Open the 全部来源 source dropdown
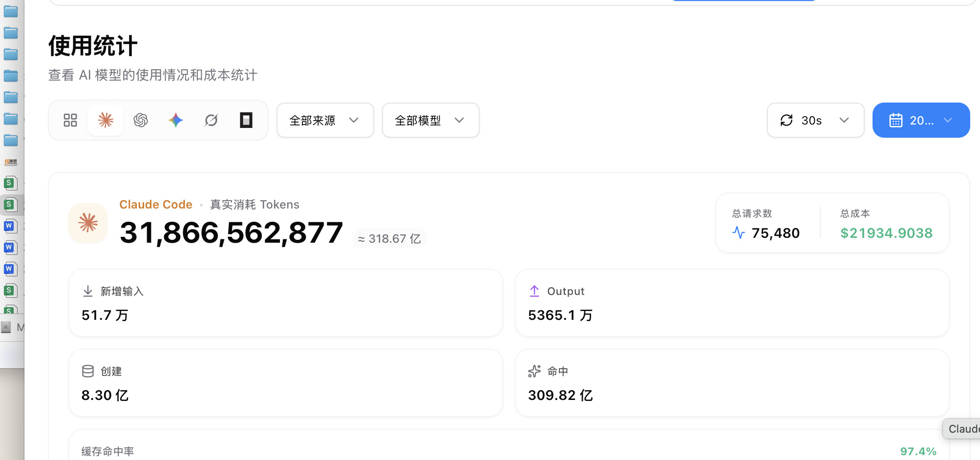The image size is (980, 460). coord(325,120)
